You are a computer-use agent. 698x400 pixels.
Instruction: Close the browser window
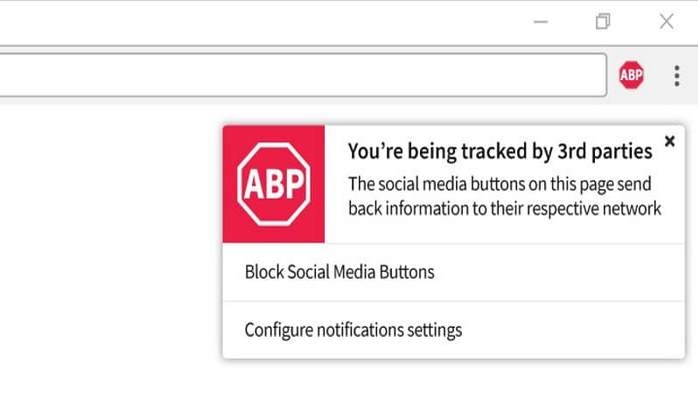tap(666, 22)
